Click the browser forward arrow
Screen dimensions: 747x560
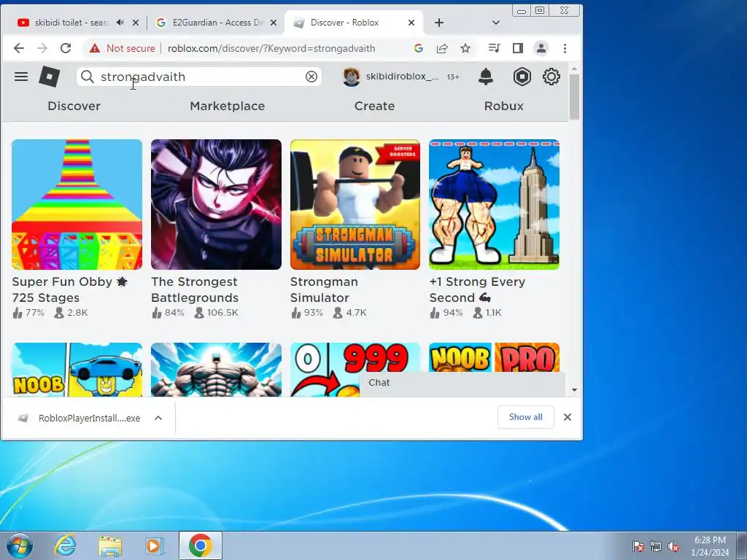(x=42, y=48)
